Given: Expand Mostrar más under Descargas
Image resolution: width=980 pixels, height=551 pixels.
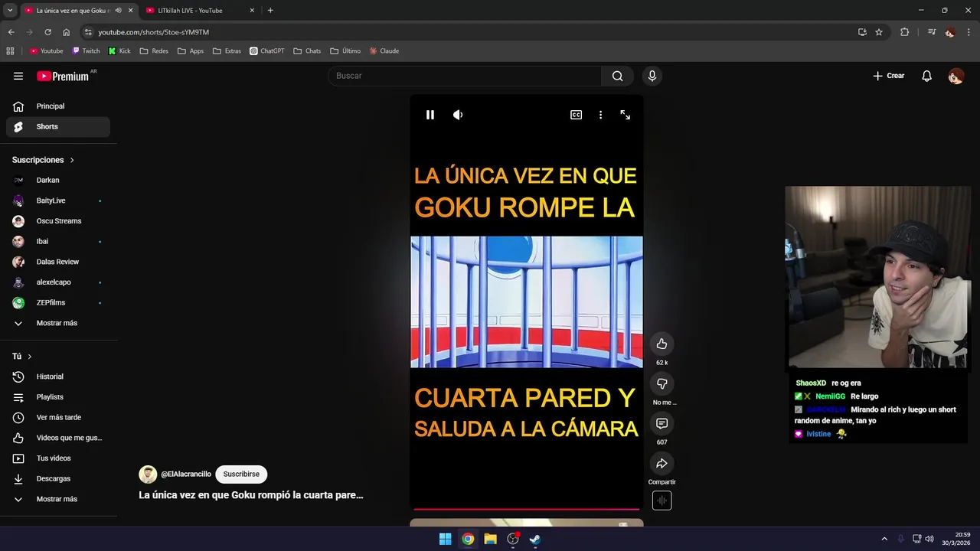Looking at the screenshot, I should (58, 499).
